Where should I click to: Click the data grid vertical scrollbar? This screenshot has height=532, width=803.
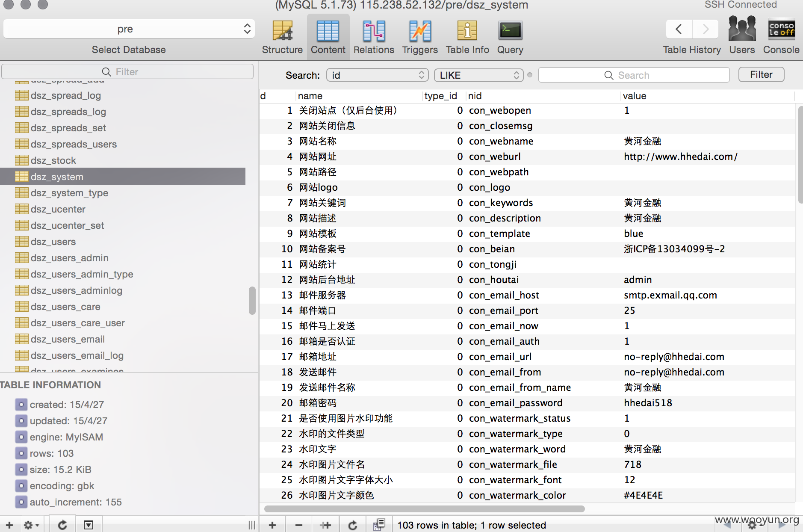pos(800,155)
